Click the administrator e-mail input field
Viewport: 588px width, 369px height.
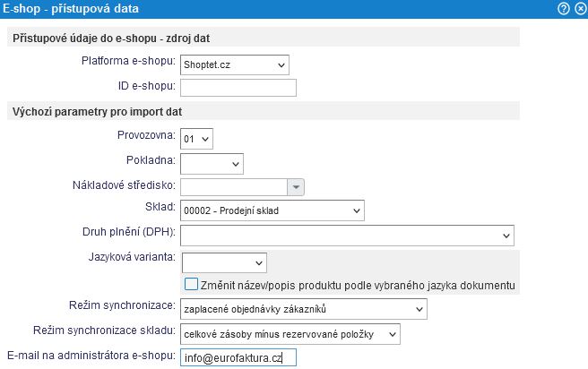point(238,357)
